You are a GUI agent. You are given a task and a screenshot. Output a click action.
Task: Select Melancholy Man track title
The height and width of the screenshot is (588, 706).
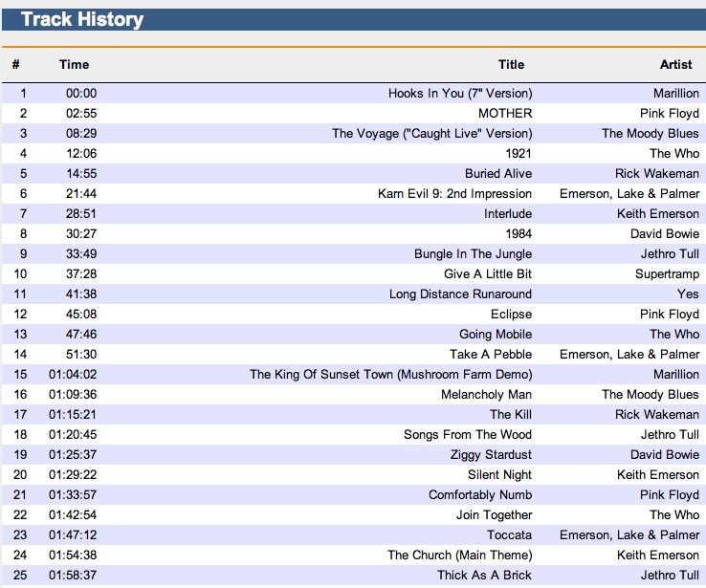(x=486, y=395)
